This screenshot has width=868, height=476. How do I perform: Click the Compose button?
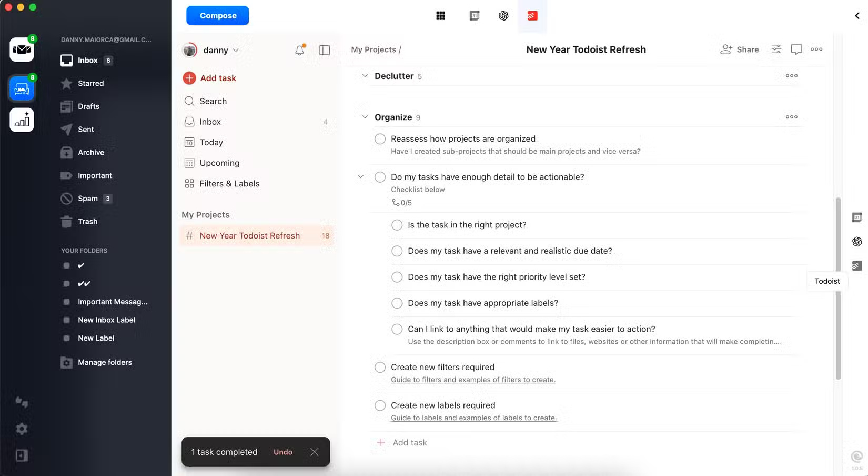[217, 15]
